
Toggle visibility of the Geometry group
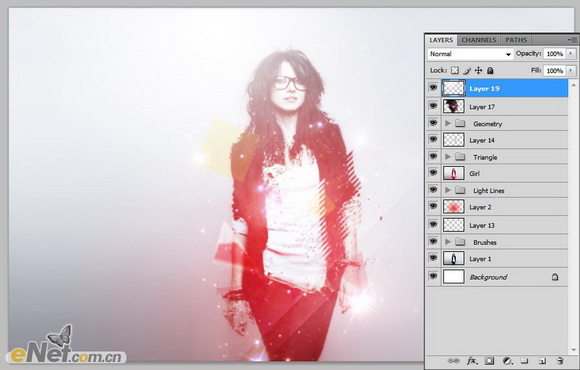433,122
